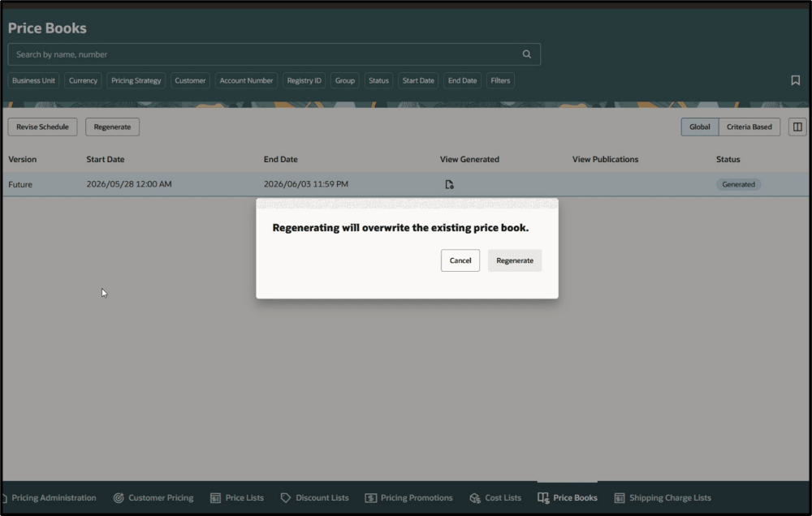Click the Price Lists tab icon
The height and width of the screenshot is (516, 812).
point(215,498)
